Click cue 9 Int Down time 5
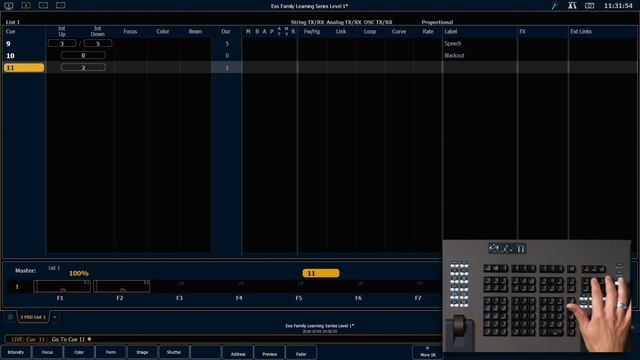Screen dimensions: 640x360 (98, 43)
